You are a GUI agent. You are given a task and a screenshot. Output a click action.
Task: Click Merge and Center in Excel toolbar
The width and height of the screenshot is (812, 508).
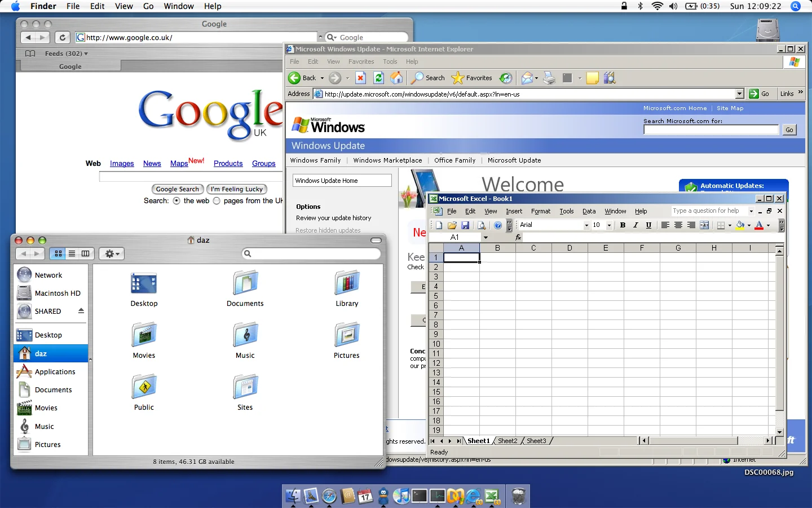704,225
